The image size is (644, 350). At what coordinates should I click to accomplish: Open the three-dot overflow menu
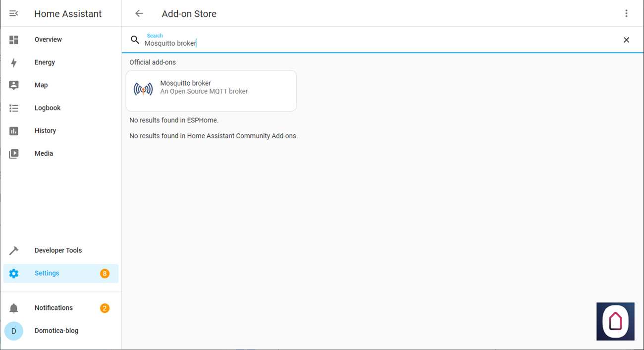tap(626, 14)
